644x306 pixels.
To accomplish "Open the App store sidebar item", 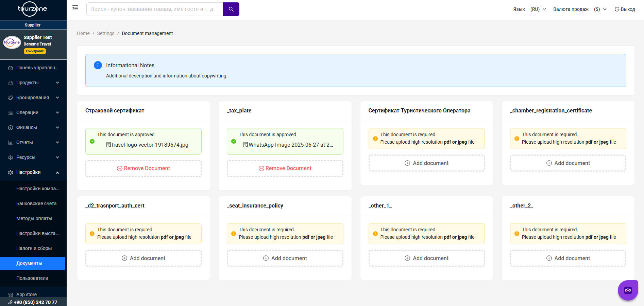I will coord(27,294).
